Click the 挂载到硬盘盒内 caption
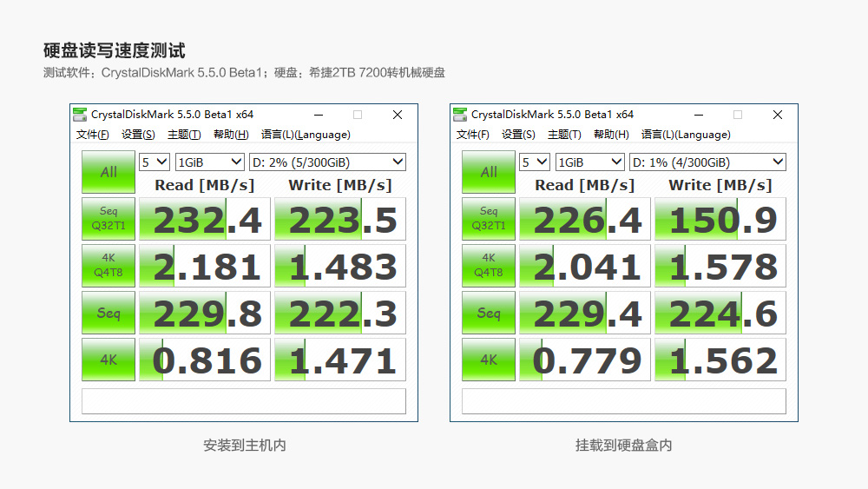Image resolution: width=868 pixels, height=489 pixels. pyautogui.click(x=624, y=446)
